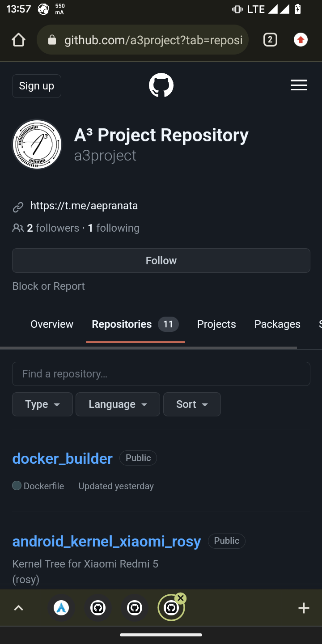Click Block or Report
This screenshot has width=322, height=644.
click(48, 286)
